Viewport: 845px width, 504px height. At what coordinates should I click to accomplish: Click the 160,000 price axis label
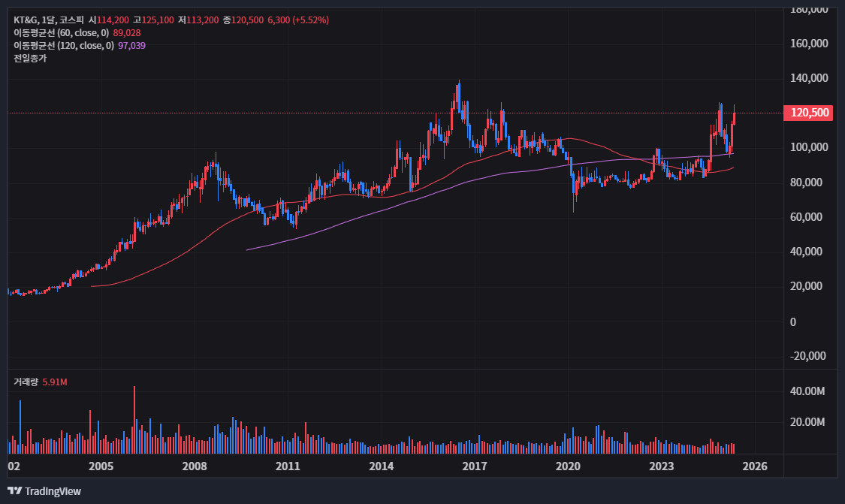809,44
